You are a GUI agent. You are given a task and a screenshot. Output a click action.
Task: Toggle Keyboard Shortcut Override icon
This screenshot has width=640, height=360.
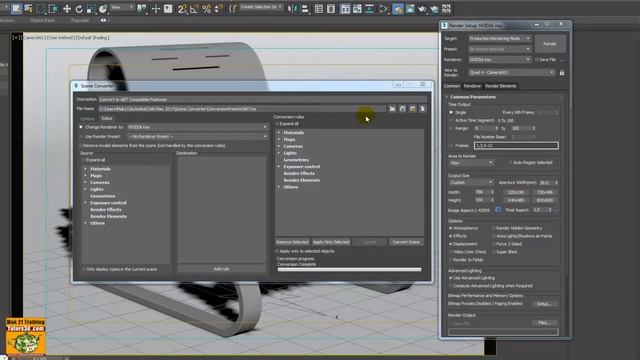168,9
